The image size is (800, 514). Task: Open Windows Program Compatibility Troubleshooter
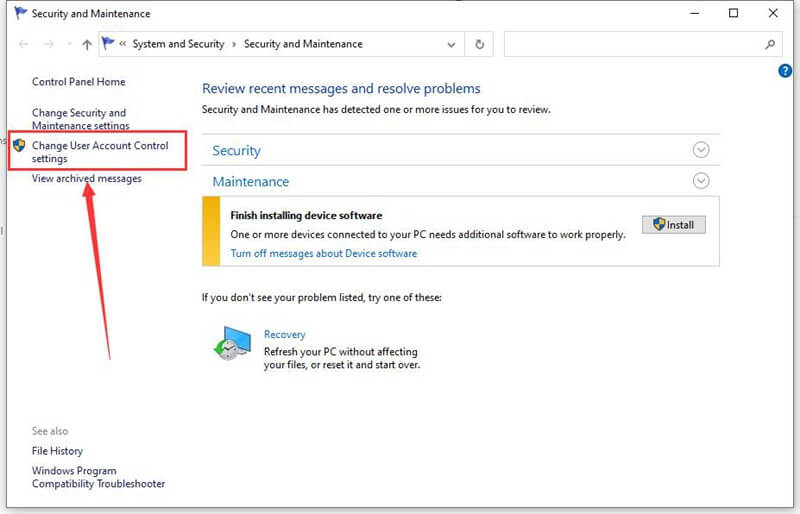point(98,477)
